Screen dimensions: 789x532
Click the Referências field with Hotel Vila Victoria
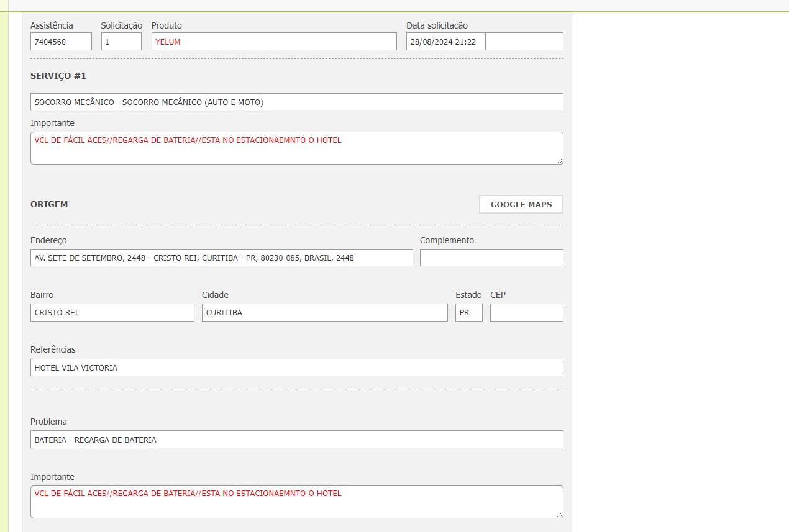pos(296,367)
